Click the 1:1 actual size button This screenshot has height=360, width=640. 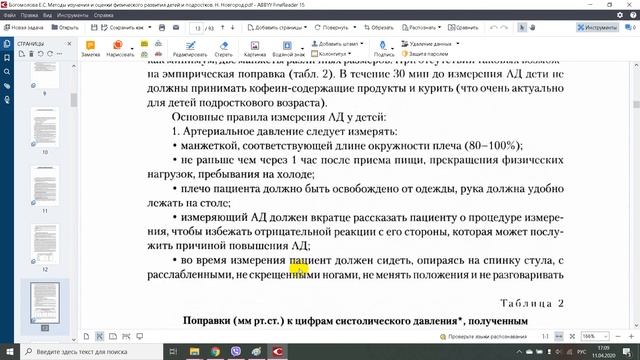tap(545, 336)
